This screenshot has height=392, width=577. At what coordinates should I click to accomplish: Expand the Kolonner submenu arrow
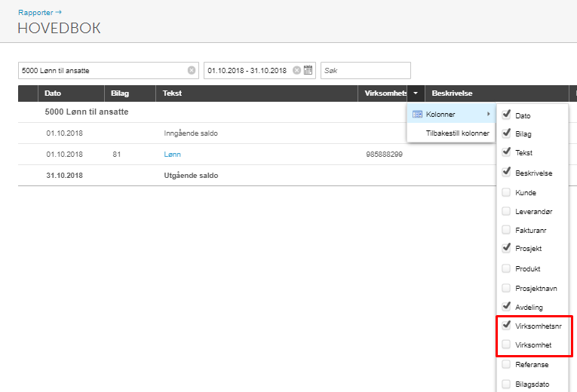pos(489,114)
